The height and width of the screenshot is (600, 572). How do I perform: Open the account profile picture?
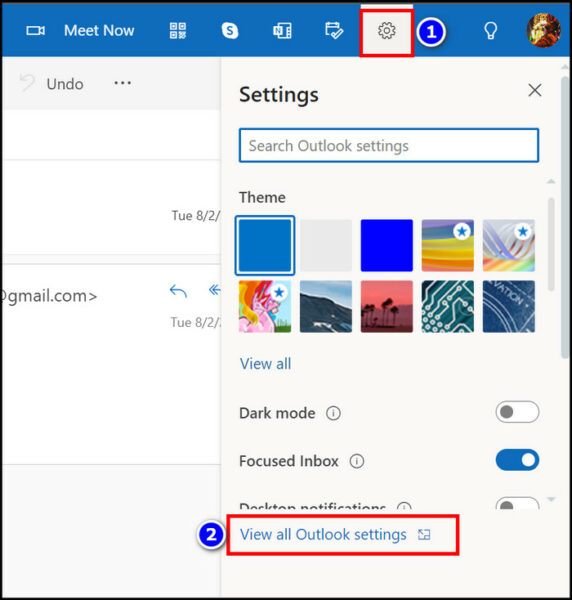click(x=543, y=30)
